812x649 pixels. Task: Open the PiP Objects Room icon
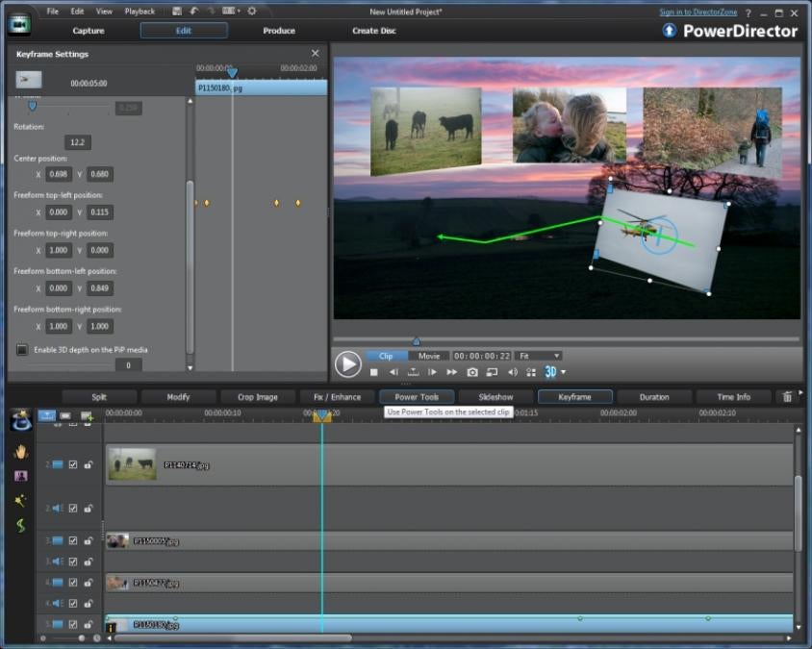click(21, 476)
